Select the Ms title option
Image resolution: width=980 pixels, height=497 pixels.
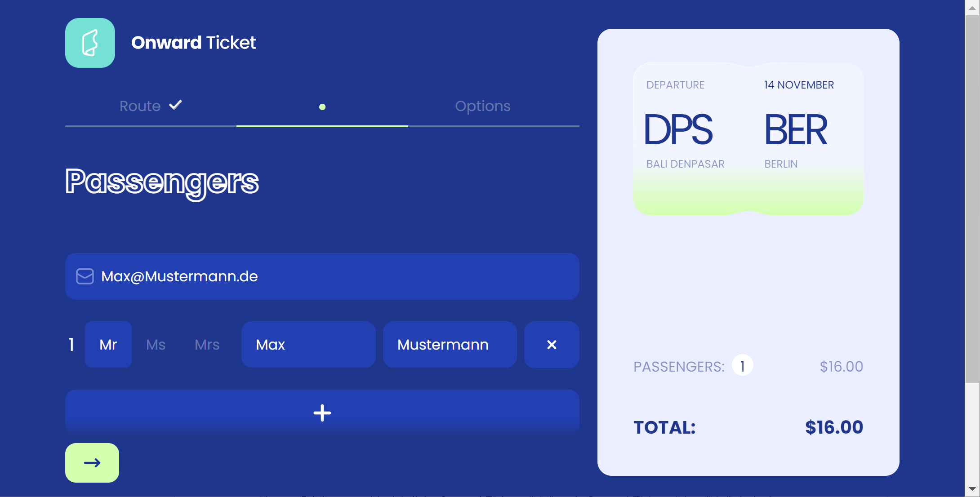click(x=156, y=345)
